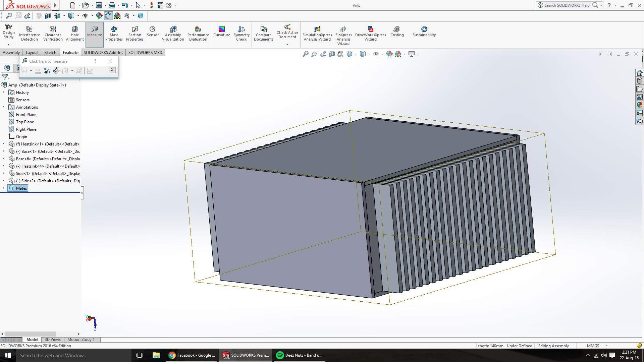Screen dimensions: 644x362
Task: Expand the Mates folder node
Action: pyautogui.click(x=3, y=188)
